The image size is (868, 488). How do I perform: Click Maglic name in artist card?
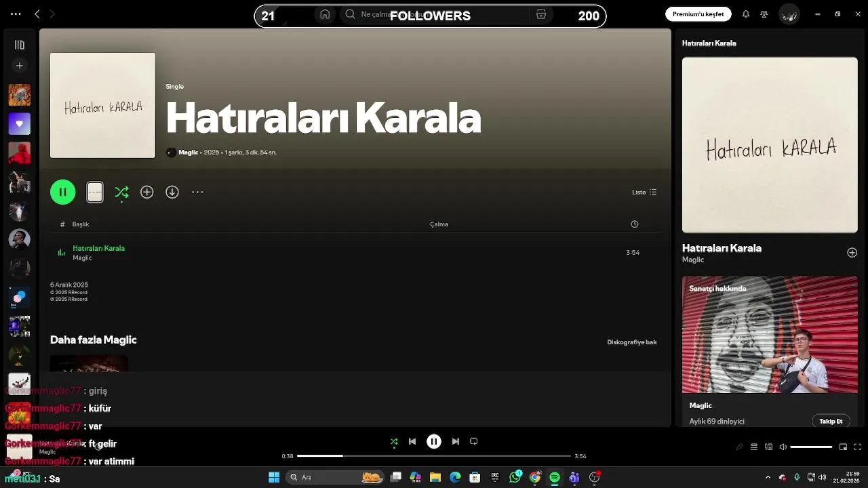tap(701, 406)
